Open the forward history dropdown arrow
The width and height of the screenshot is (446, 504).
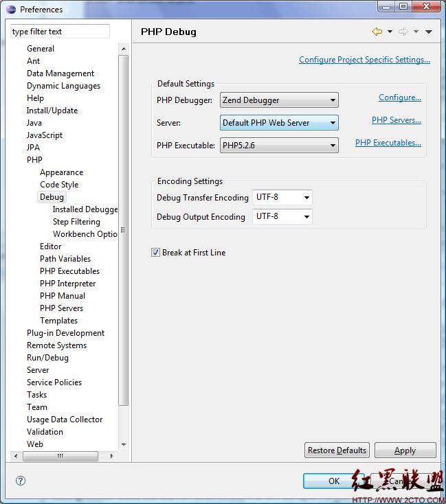[x=416, y=32]
